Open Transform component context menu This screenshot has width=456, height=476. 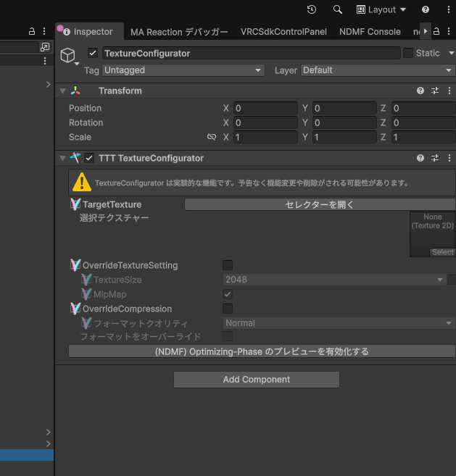(x=449, y=91)
